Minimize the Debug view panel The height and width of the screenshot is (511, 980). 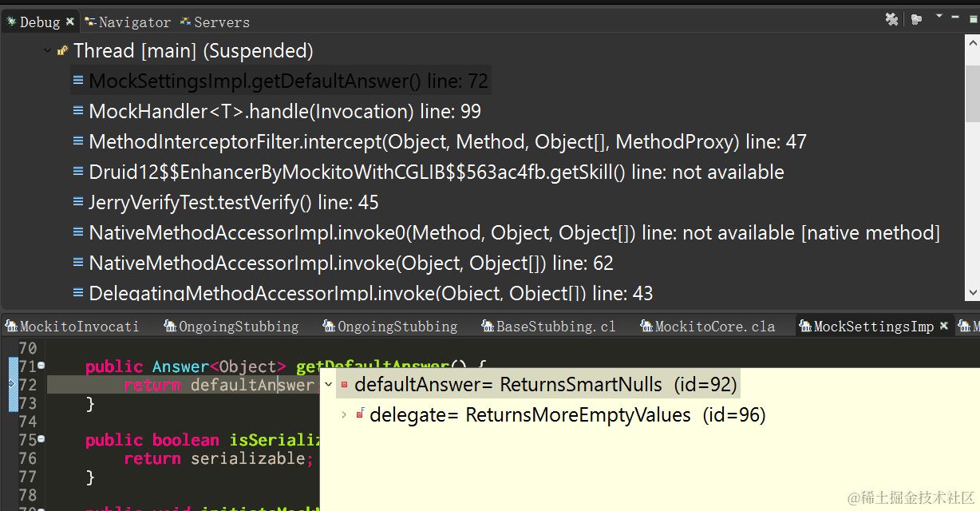954,16
